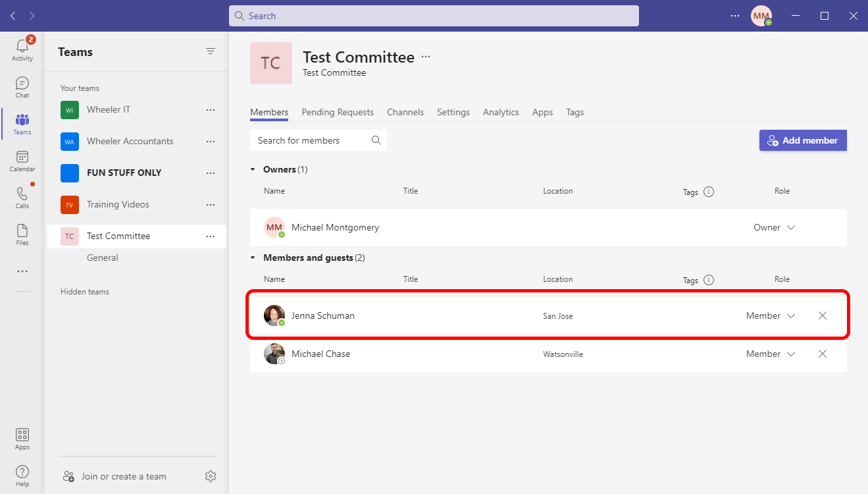Screen dimensions: 868x494
Task: Switch to the Settings tab
Action: click(x=453, y=112)
